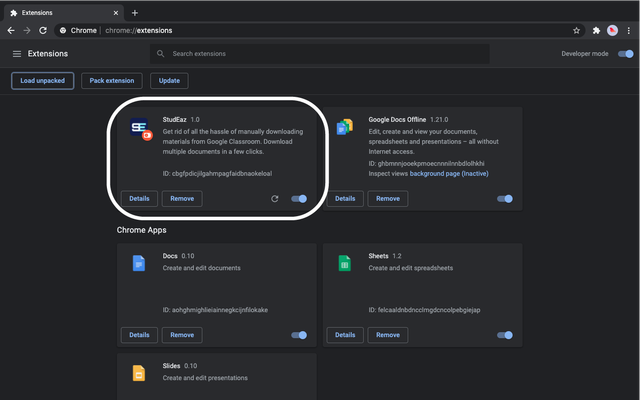The height and width of the screenshot is (400, 640).
Task: Click 'Create and edit presentations' text
Action: (205, 378)
